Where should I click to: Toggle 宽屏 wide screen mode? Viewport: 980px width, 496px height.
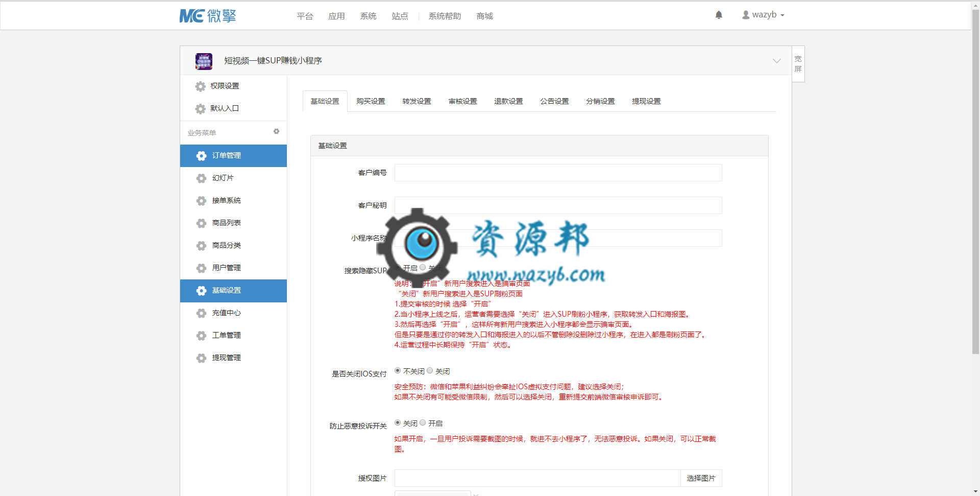tap(798, 64)
